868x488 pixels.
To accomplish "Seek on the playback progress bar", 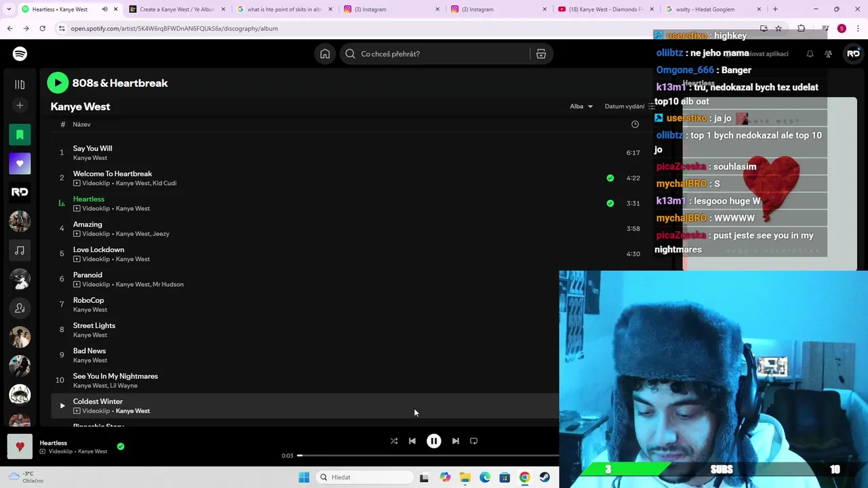I will [428, 455].
